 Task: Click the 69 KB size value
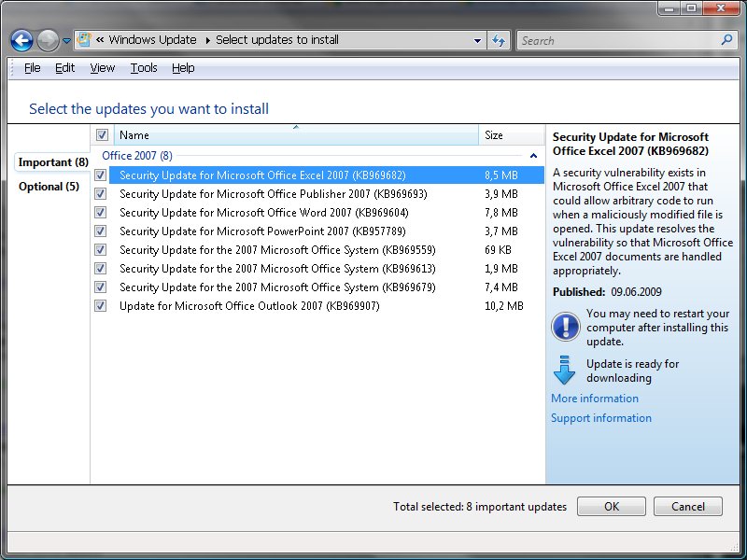[x=498, y=249]
